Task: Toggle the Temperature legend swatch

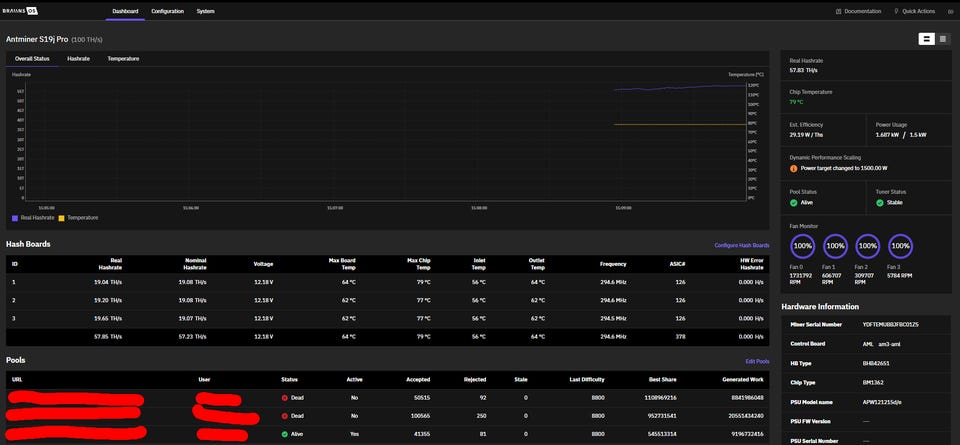Action: coord(61,218)
